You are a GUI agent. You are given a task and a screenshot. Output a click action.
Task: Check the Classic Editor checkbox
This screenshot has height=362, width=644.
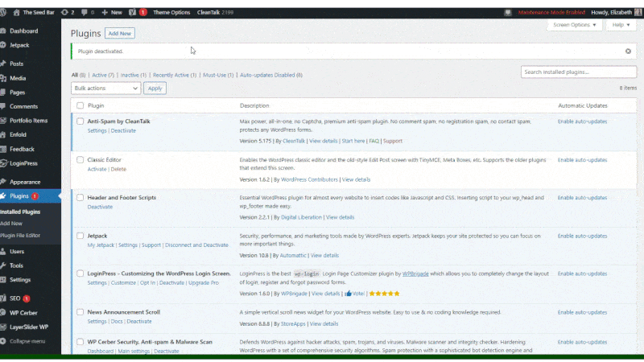tap(80, 159)
